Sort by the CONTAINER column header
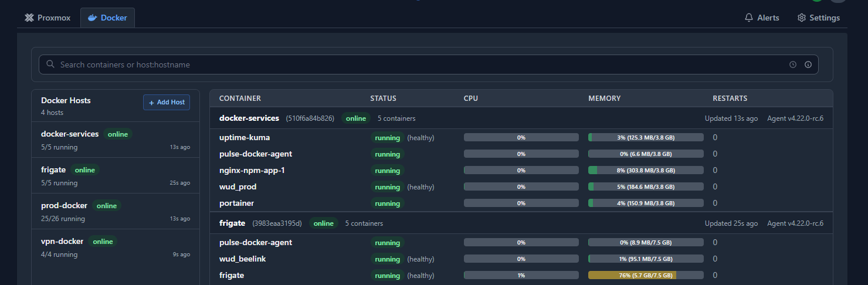The width and height of the screenshot is (868, 285). pos(240,99)
